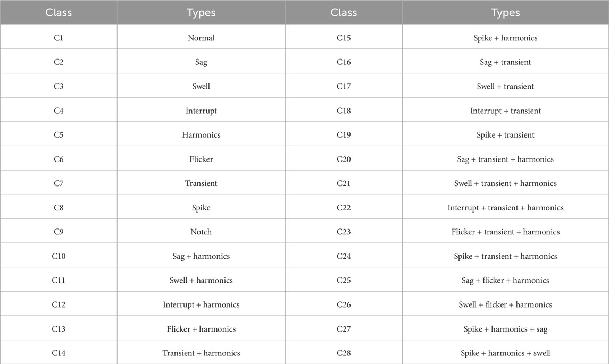Screen dimensions: 609x364
Task: Click the Swell + transient cell
Action: coord(505,86)
